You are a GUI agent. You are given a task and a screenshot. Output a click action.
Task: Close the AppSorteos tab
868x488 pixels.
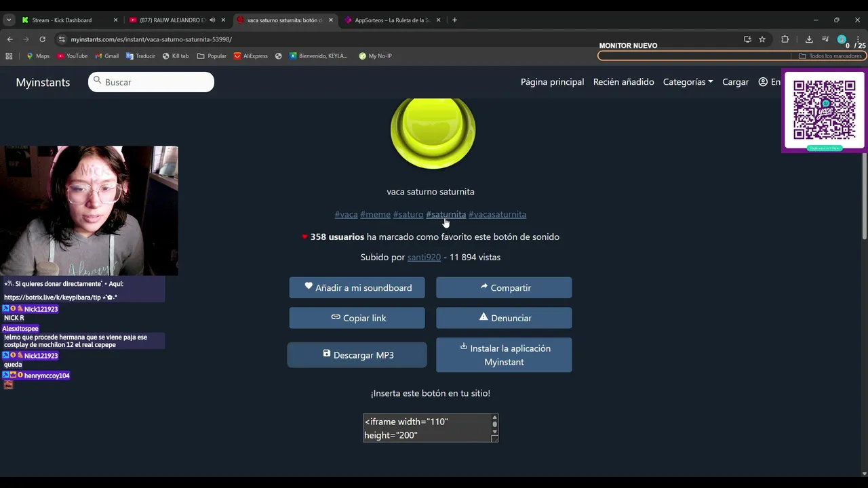438,20
